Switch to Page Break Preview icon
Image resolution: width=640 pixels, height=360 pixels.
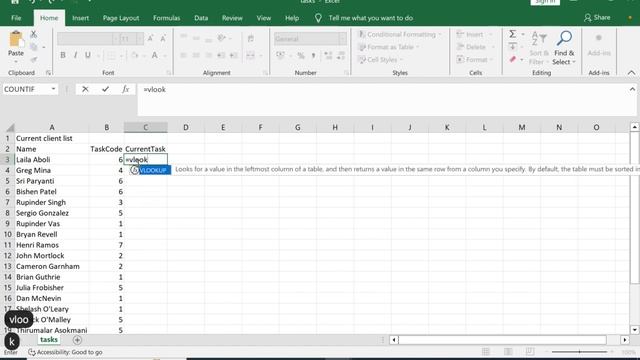(x=530, y=352)
